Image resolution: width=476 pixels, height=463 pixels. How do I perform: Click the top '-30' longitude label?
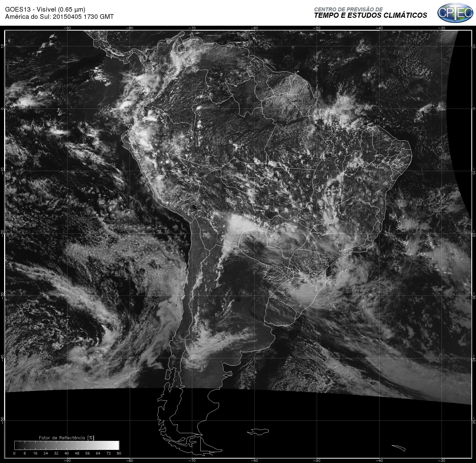[x=442, y=28]
